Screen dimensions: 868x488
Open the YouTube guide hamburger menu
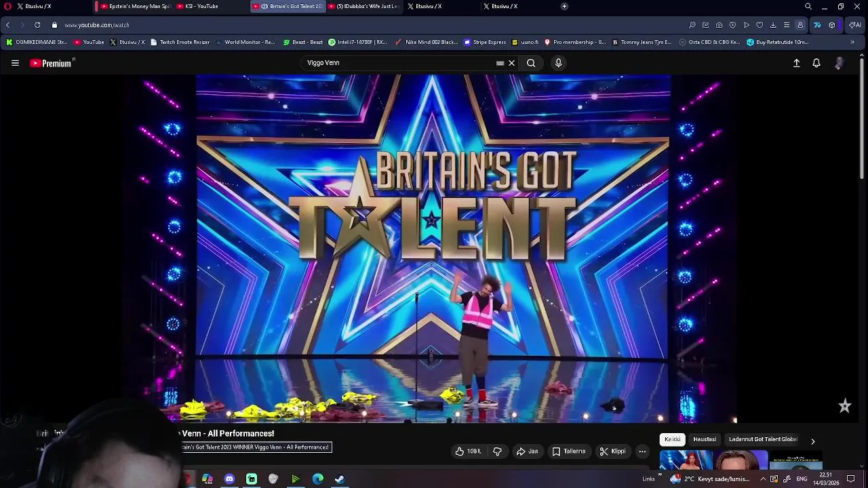coord(15,63)
